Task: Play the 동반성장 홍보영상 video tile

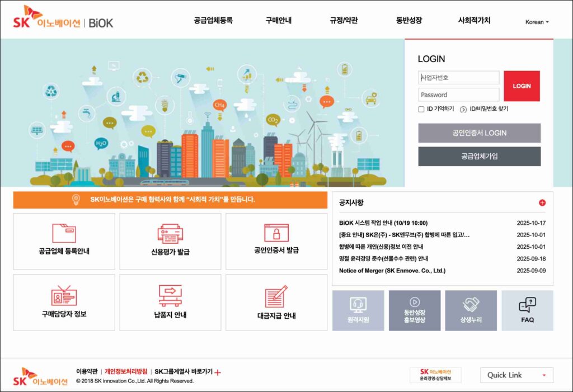Action: click(415, 310)
